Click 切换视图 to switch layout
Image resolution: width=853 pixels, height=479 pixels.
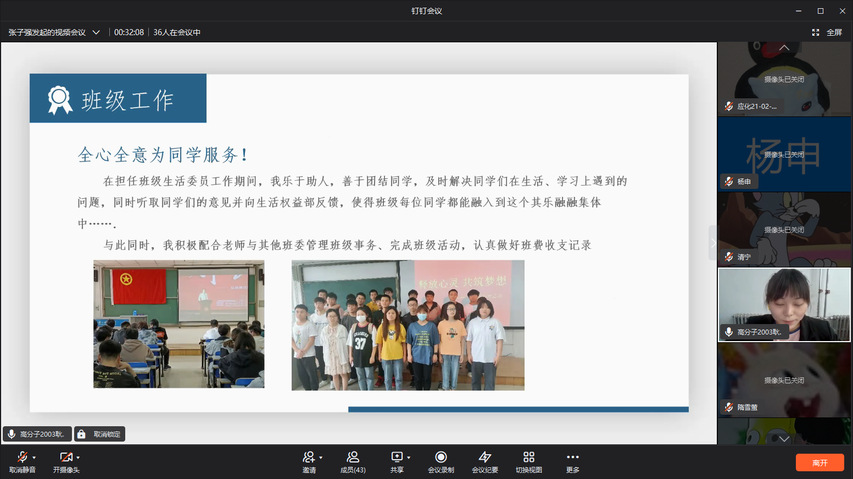pos(528,457)
